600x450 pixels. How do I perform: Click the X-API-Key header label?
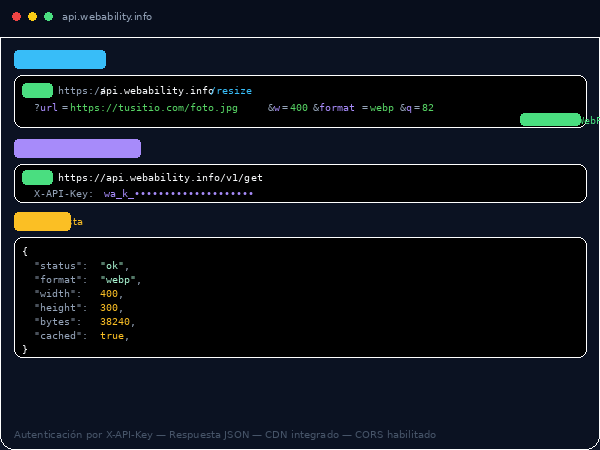tap(64, 194)
